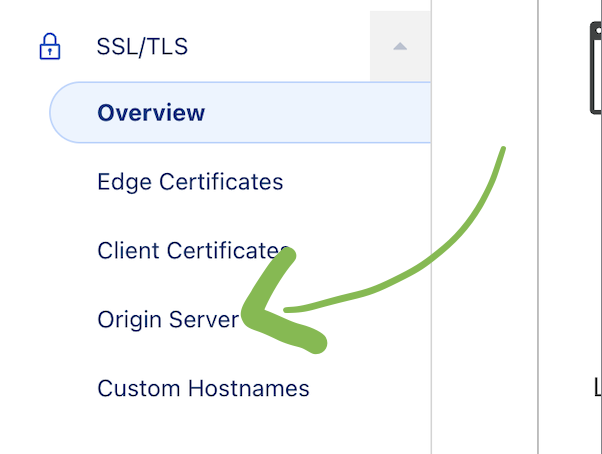The image size is (602, 454).
Task: Click the word "Custom" in the sidebar
Action: coord(137,388)
